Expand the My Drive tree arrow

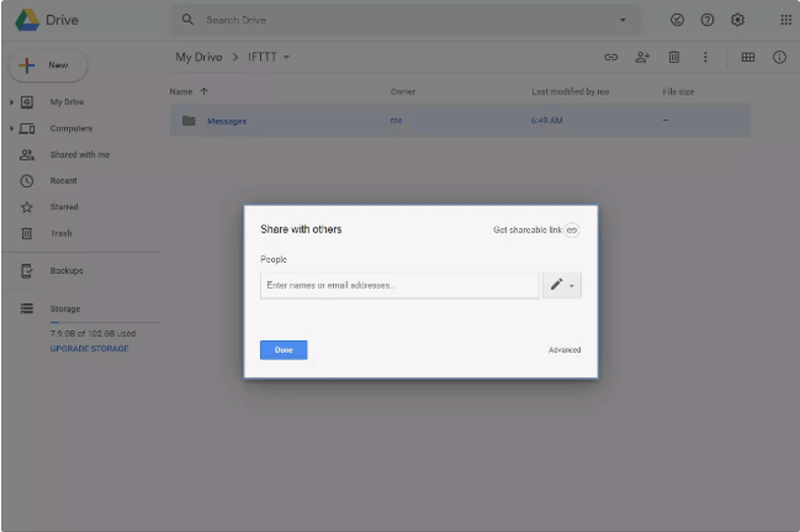tap(11, 102)
